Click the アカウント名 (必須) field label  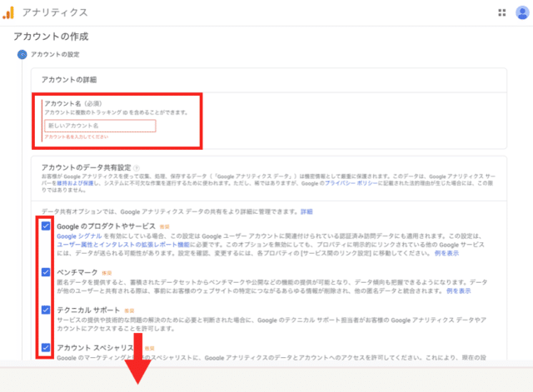tap(72, 103)
